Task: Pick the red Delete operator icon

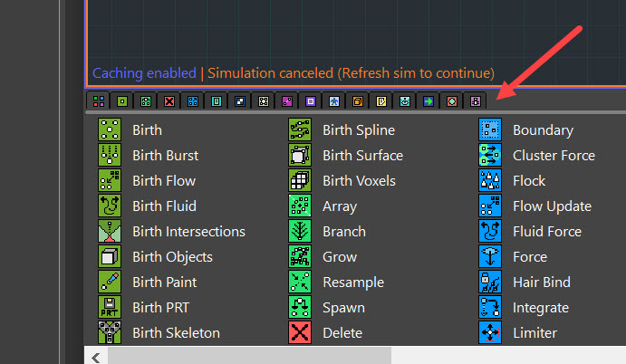Action: [x=300, y=332]
